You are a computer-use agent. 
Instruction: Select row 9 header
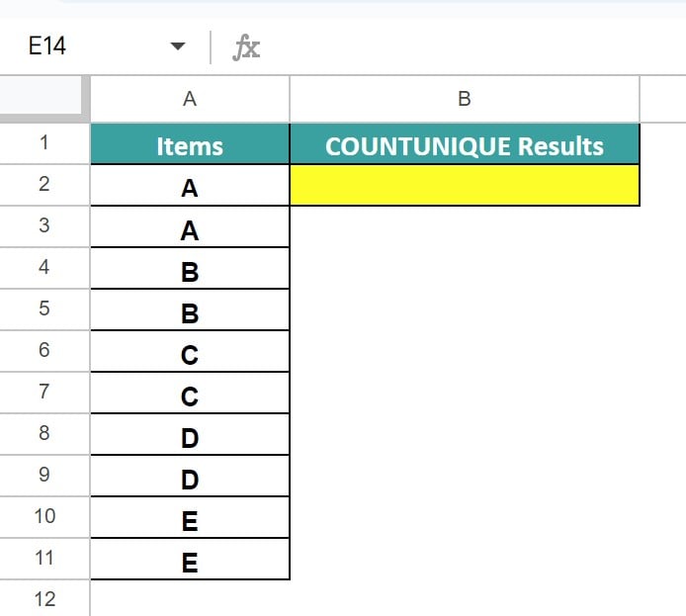[44, 476]
